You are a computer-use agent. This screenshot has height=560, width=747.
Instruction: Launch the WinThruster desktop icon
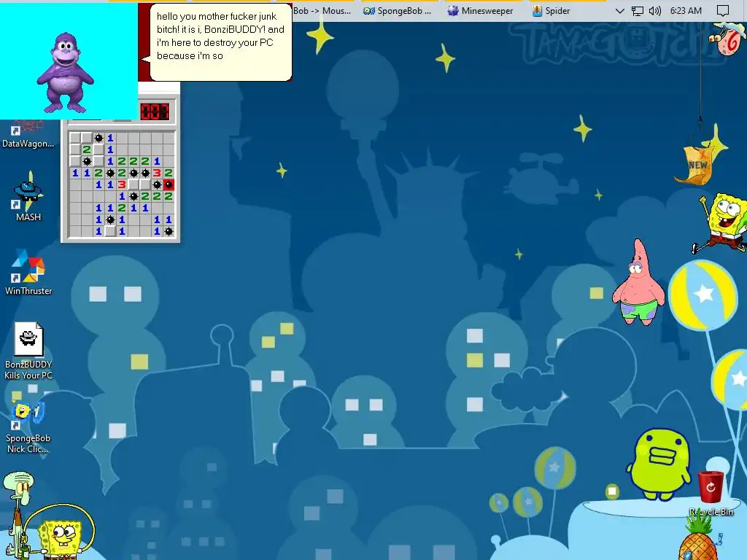point(28,272)
